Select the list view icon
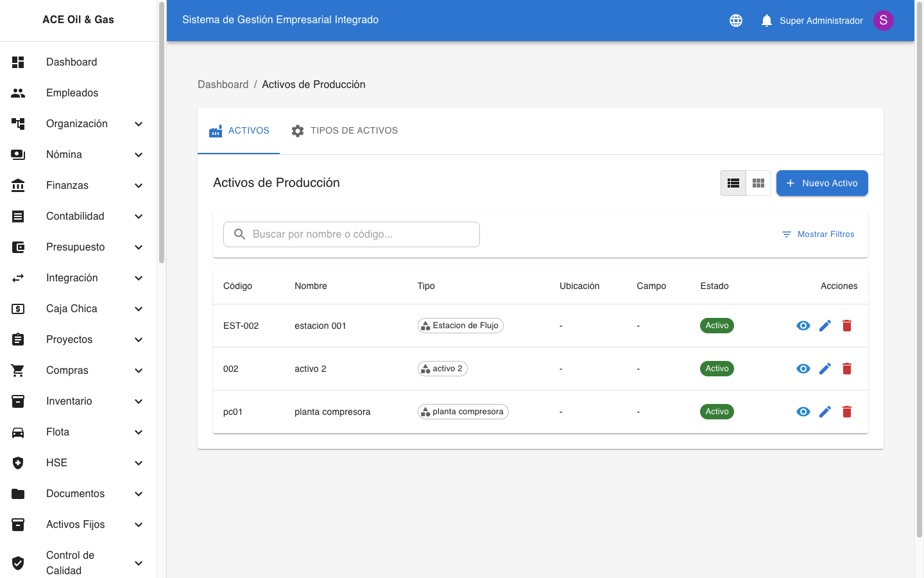924x578 pixels. [733, 183]
